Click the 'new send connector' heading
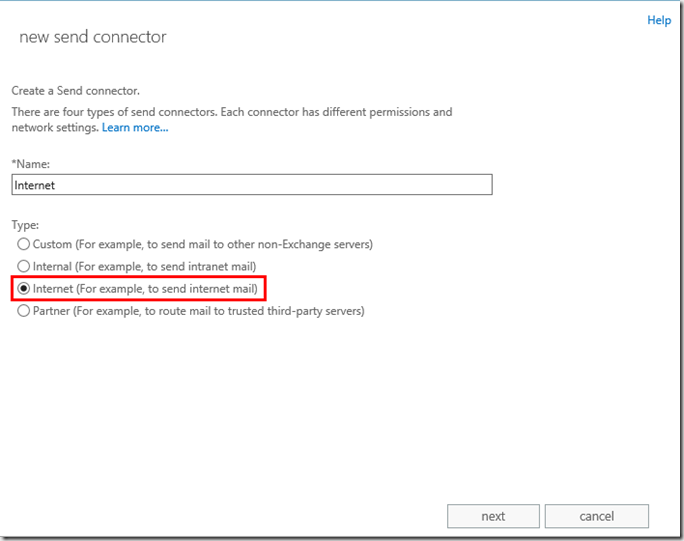 point(93,37)
